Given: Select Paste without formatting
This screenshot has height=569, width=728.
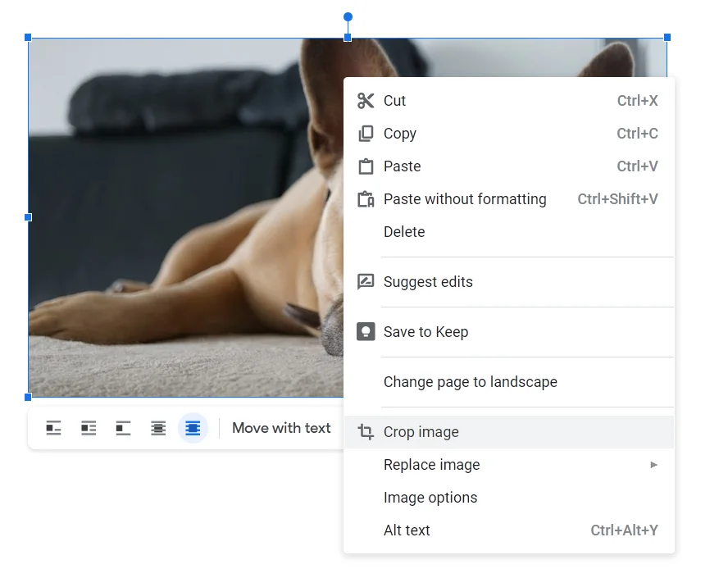Looking at the screenshot, I should tap(509, 198).
